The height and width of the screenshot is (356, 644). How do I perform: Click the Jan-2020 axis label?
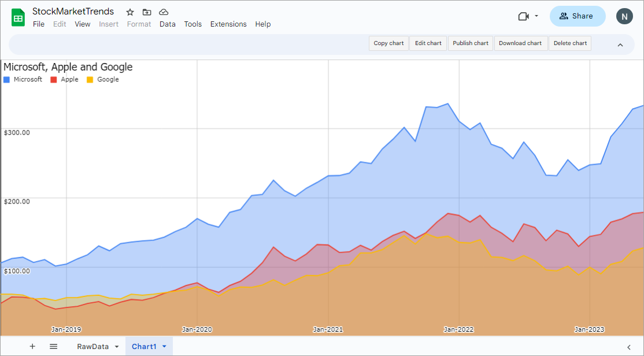[197, 329]
